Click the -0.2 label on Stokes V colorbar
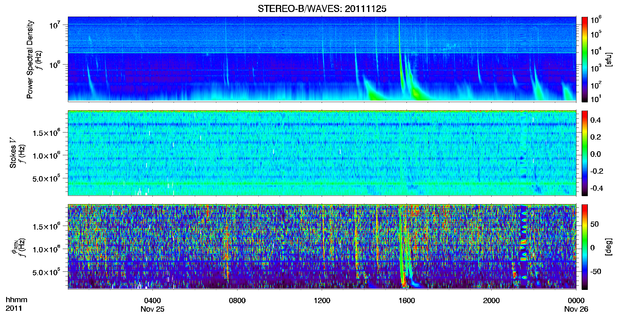 coord(597,171)
